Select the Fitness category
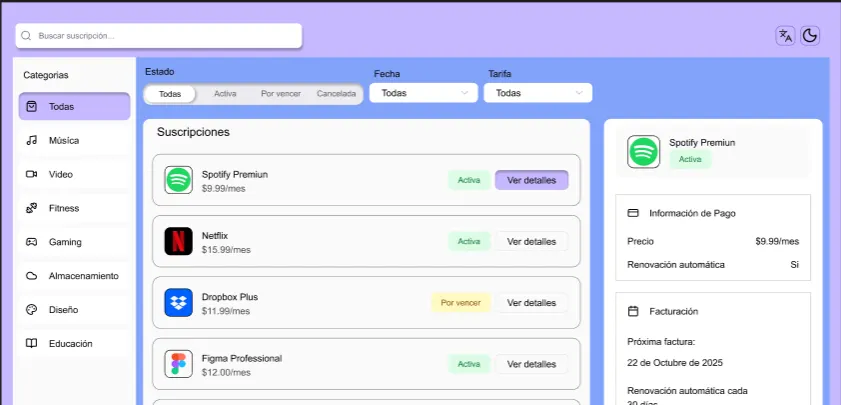Screen dimensions: 841x405 coord(74,209)
